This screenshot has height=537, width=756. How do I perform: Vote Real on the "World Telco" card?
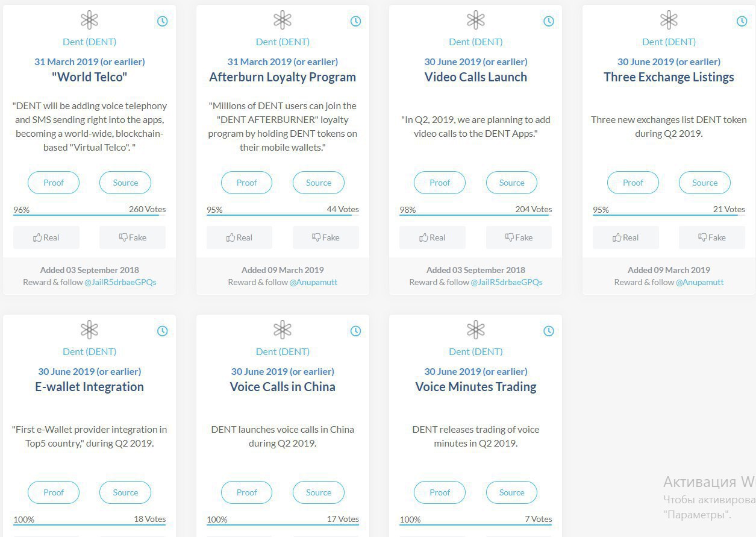click(x=46, y=237)
